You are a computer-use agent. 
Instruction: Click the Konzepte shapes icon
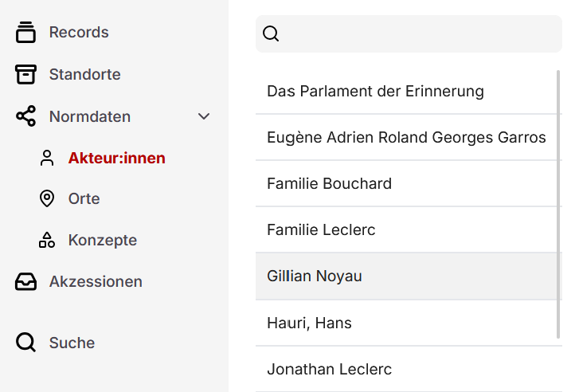[x=47, y=240]
